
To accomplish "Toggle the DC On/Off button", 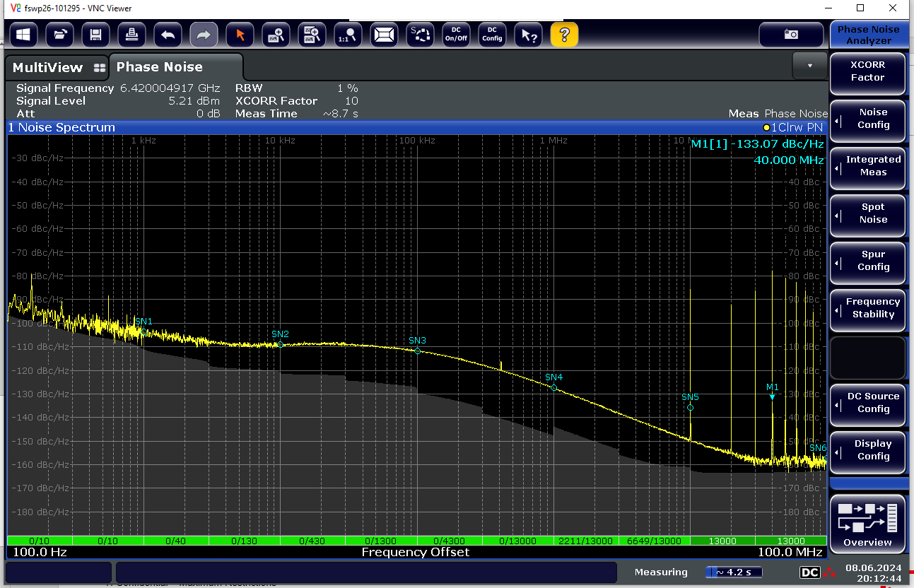I will pyautogui.click(x=456, y=35).
